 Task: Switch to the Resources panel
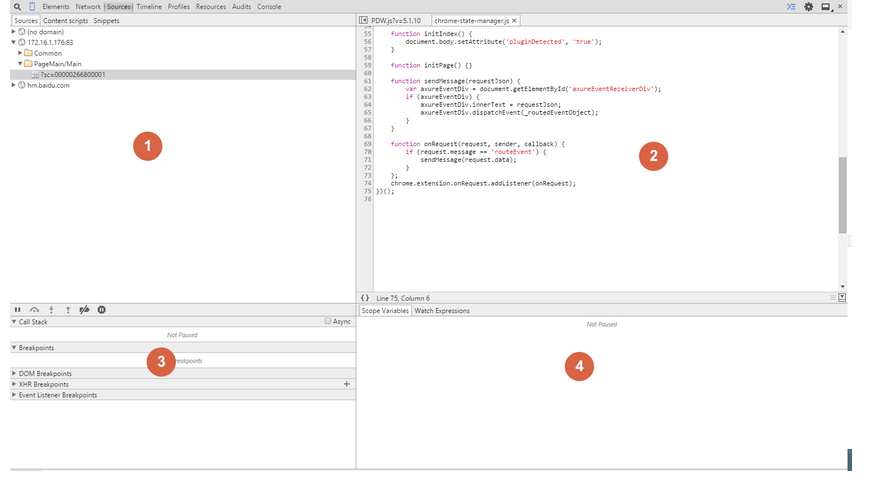coord(211,7)
